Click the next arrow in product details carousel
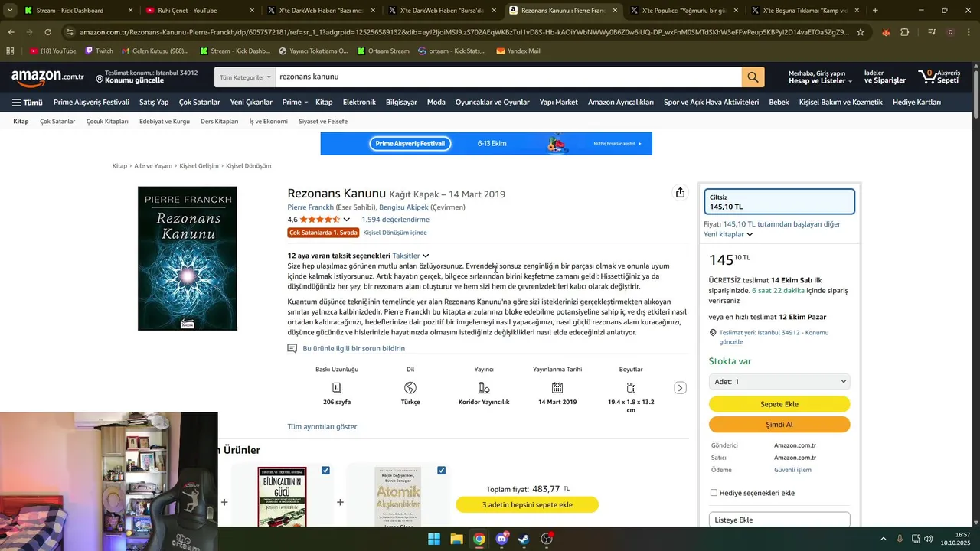The height and width of the screenshot is (551, 980). [680, 388]
